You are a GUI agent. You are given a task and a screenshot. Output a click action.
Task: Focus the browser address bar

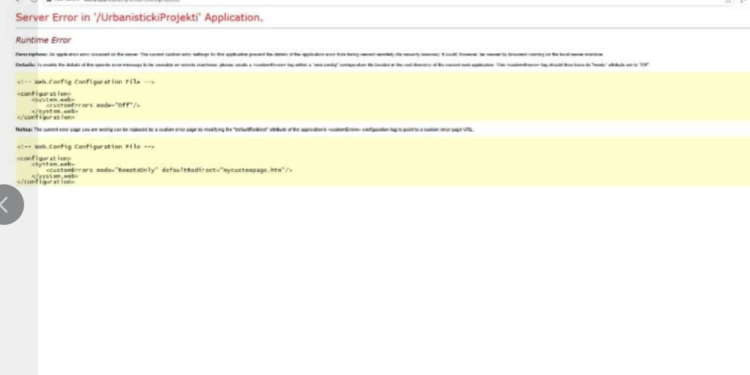point(383,1)
